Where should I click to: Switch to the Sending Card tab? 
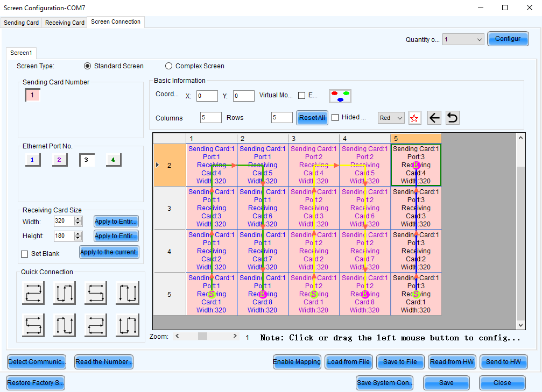(22, 23)
